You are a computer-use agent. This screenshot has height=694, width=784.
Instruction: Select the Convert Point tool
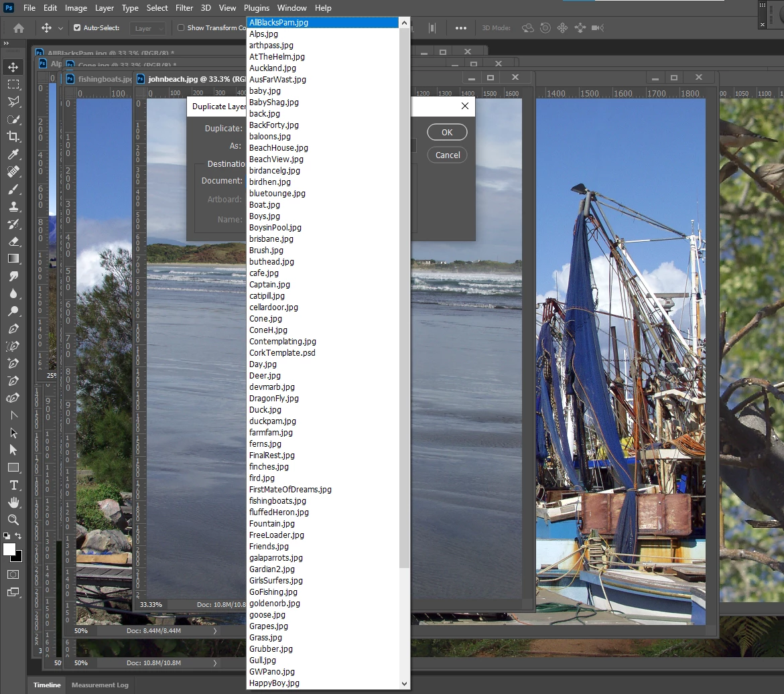coord(13,415)
